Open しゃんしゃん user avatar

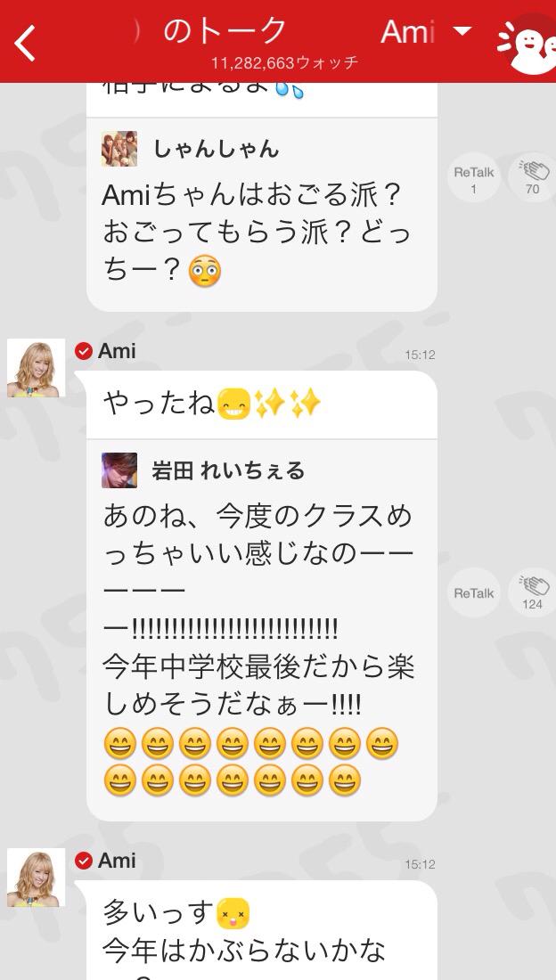point(119,149)
